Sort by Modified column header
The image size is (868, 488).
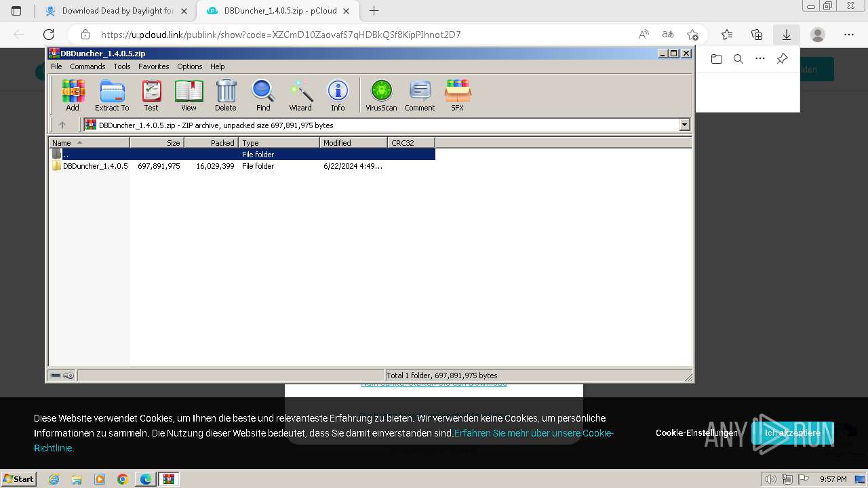[353, 142]
